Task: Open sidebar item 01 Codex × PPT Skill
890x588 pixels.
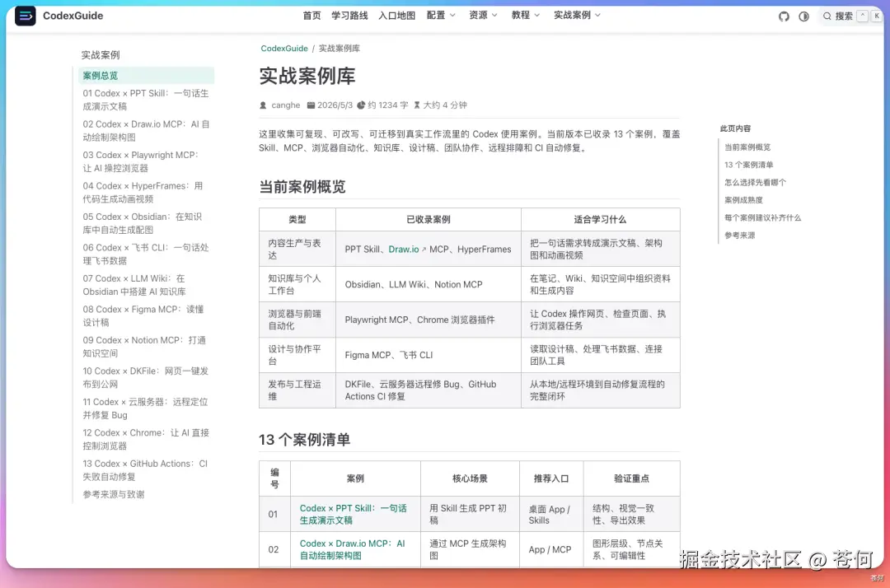Action: tap(146, 100)
